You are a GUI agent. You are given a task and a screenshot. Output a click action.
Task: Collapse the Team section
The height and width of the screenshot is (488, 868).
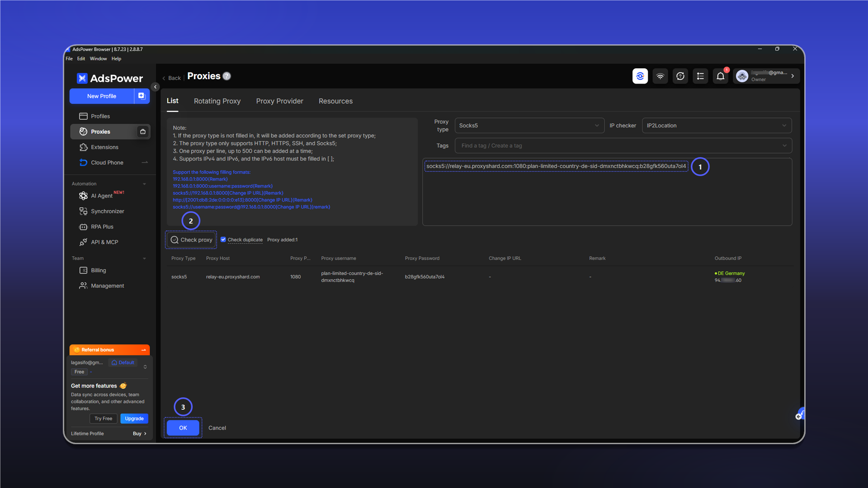tap(144, 258)
